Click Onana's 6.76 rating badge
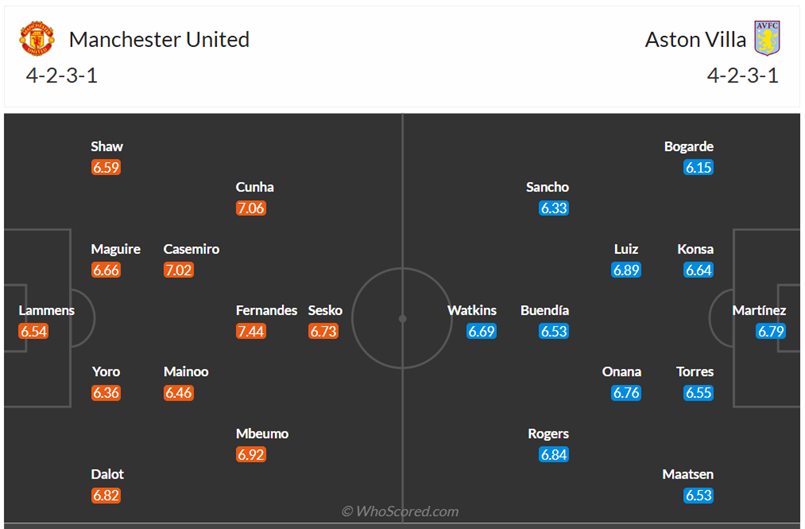This screenshot has width=805, height=529. click(626, 393)
